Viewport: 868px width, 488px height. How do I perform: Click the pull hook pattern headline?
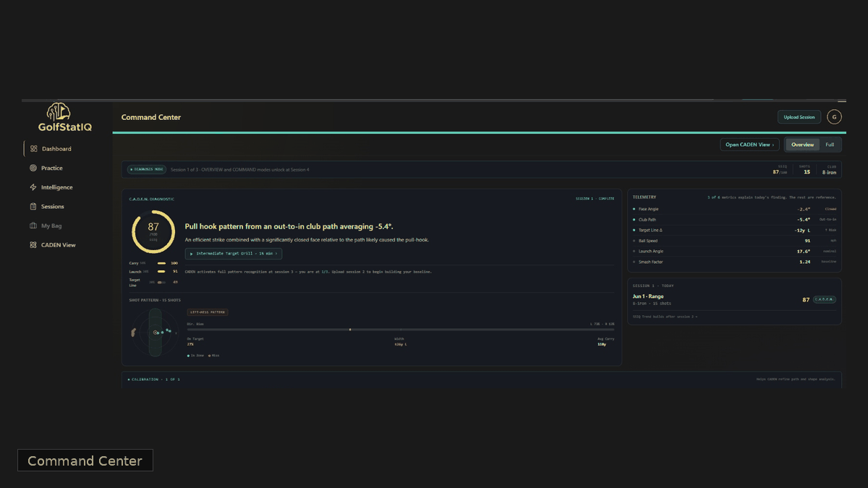tap(289, 226)
